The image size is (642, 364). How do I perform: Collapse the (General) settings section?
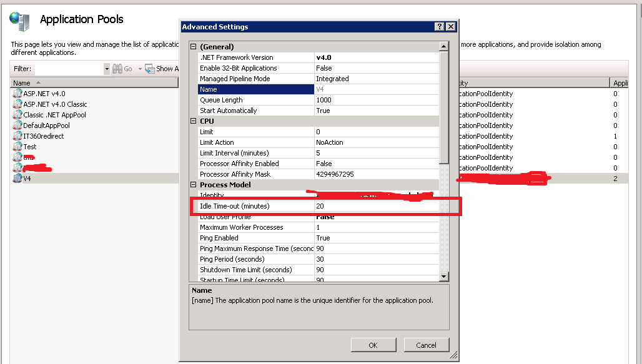click(193, 46)
